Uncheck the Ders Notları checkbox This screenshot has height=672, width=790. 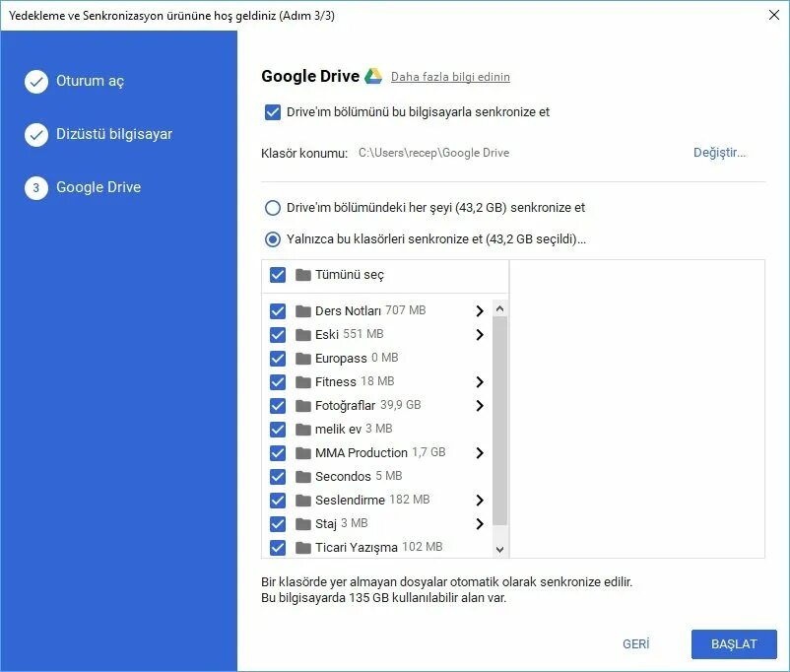[278, 311]
